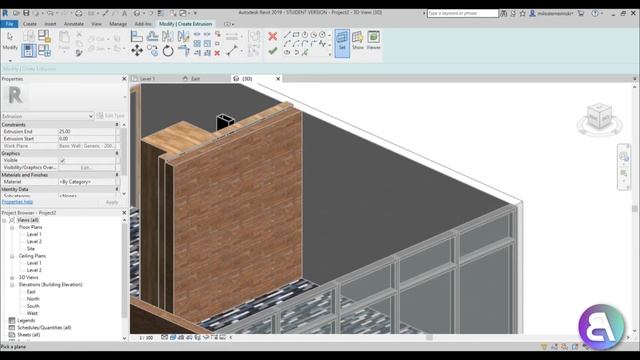Viewport: 640px width, 360px height.
Task: Collapse the Materials and Finishes section
Action: coord(117,175)
